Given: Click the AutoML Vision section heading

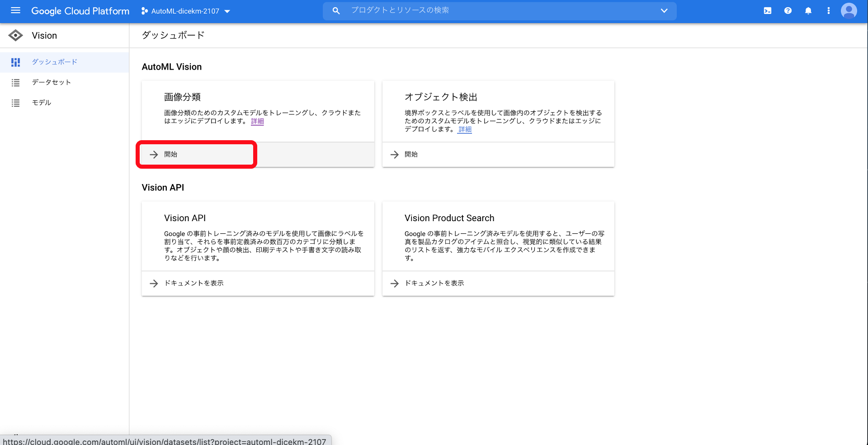Looking at the screenshot, I should point(172,67).
